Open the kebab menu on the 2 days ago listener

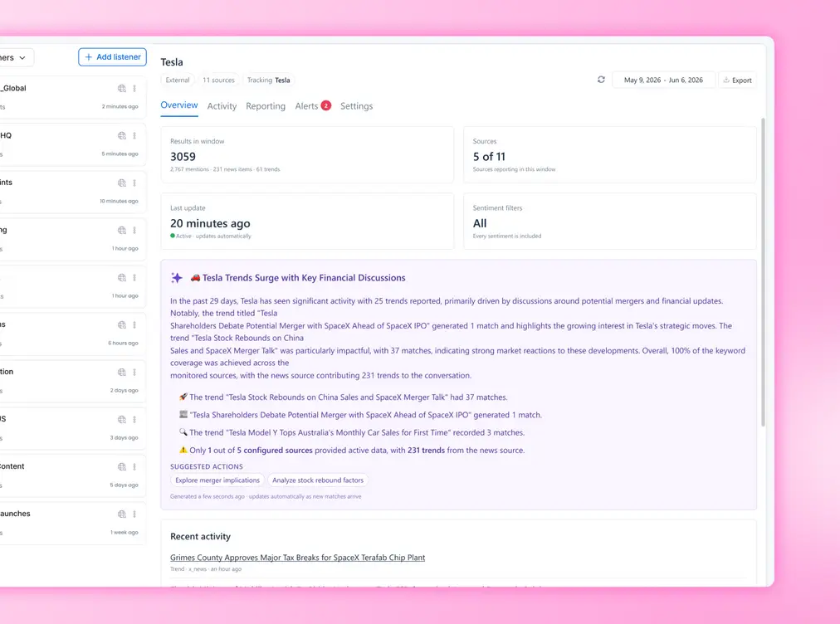point(134,372)
